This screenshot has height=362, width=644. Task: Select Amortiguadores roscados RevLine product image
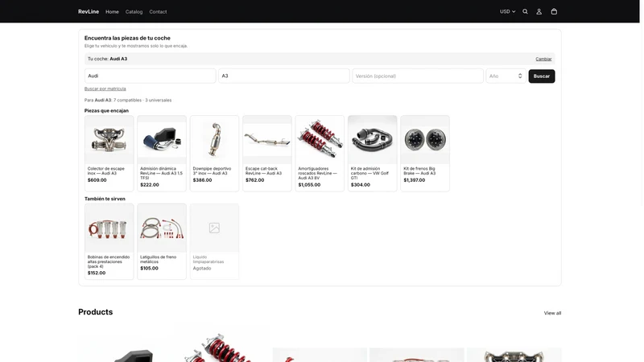point(320,139)
